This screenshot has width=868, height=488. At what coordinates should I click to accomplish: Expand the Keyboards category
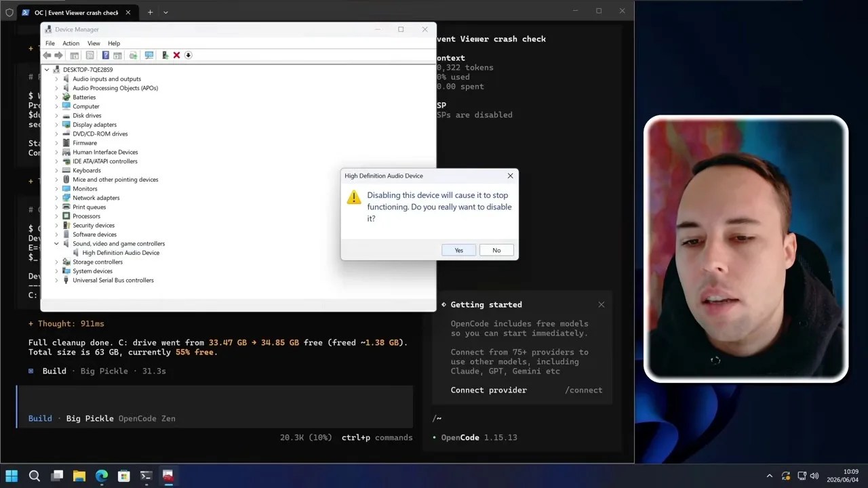[56, 170]
